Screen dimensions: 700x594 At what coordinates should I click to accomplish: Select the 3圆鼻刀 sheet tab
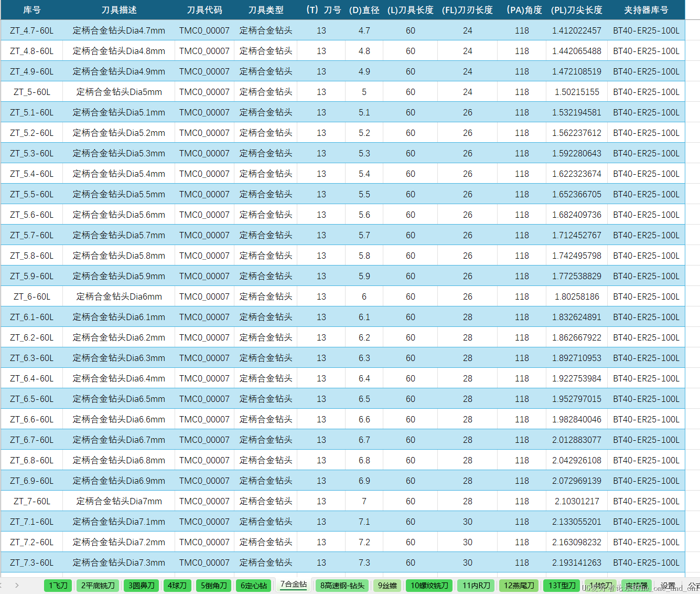[x=142, y=586]
